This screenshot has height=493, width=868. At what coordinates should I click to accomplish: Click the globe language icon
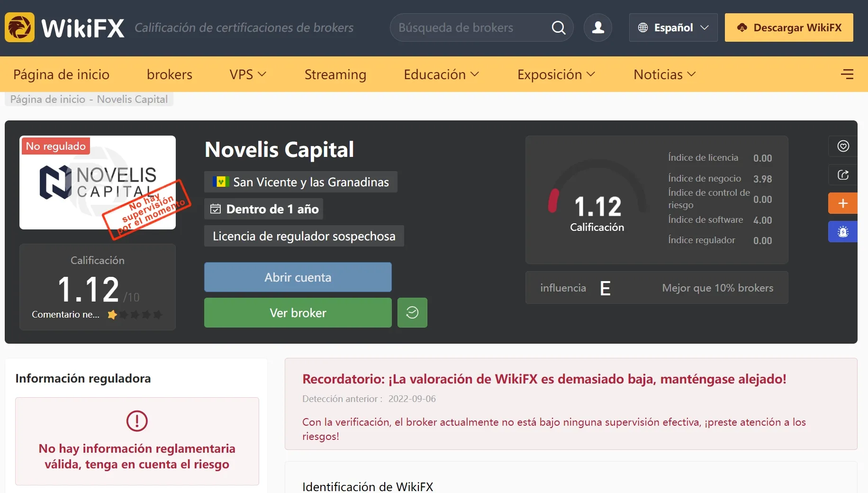click(x=643, y=27)
